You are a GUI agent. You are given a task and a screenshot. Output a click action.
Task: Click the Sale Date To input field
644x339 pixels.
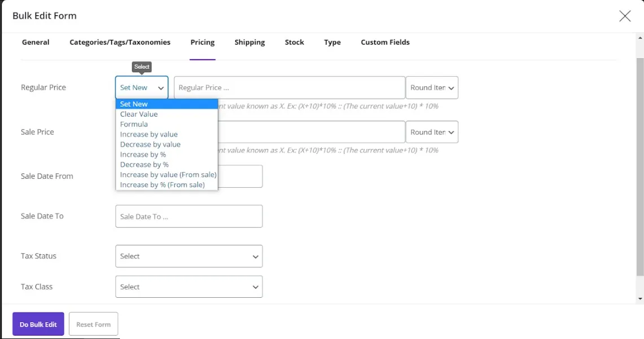pyautogui.click(x=189, y=216)
